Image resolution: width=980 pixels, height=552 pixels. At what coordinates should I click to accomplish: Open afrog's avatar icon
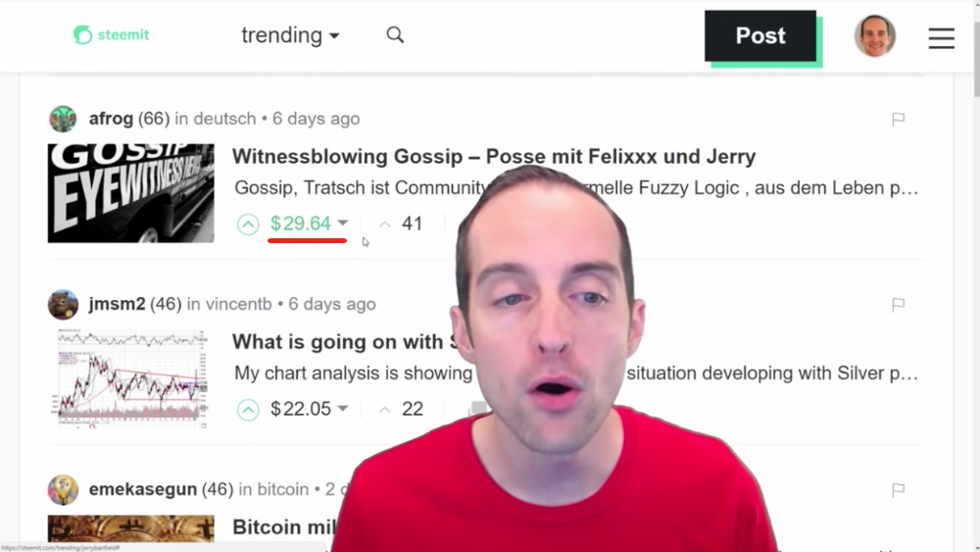pyautogui.click(x=63, y=119)
